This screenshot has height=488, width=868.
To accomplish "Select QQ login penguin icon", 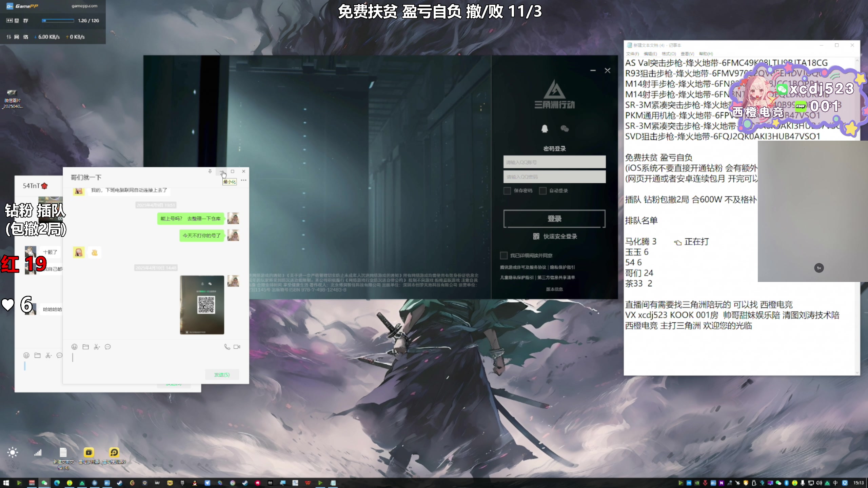I will [x=545, y=128].
